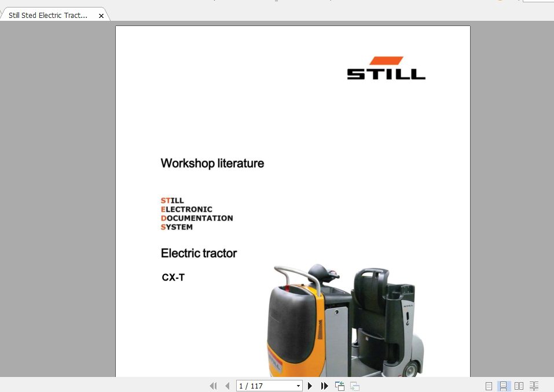Go to the first page

pos(213,386)
